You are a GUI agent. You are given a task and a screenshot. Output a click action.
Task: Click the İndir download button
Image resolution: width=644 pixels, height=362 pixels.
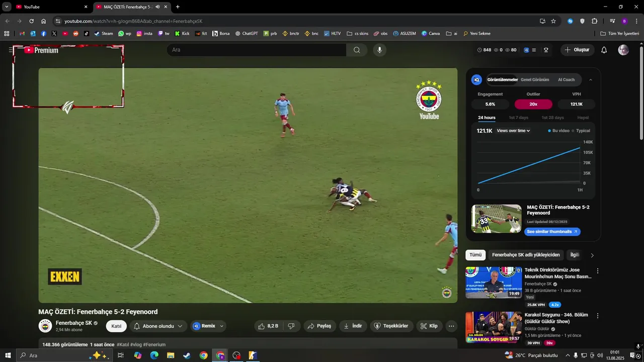(x=353, y=326)
